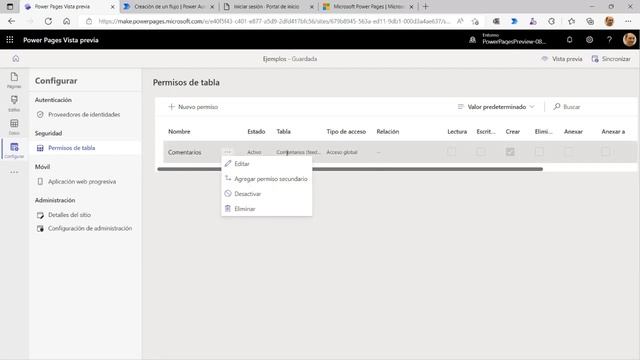The image size is (640, 360).
Task: Sort by Tabla column header
Action: click(284, 131)
